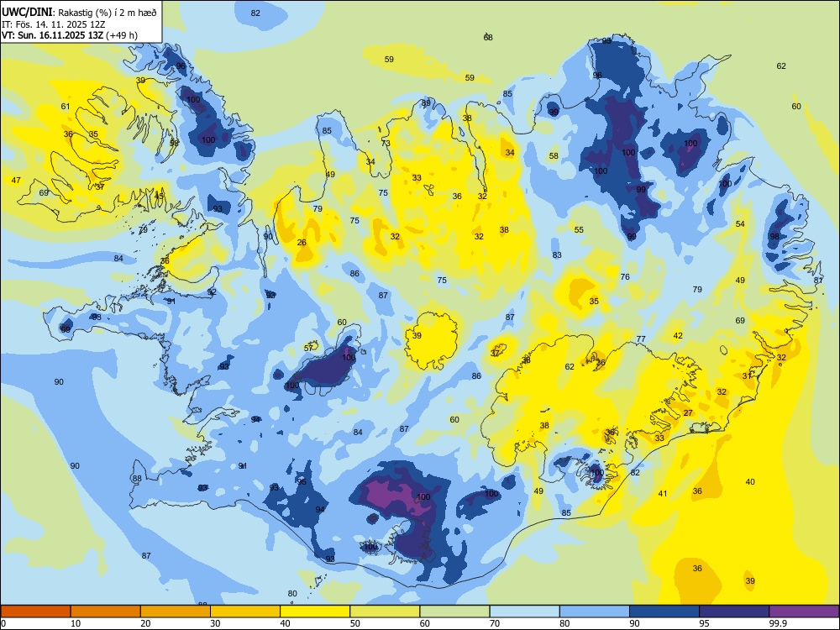Click the map value '31' near the east fjords
Viewport: 840px width, 630px height.
click(747, 376)
